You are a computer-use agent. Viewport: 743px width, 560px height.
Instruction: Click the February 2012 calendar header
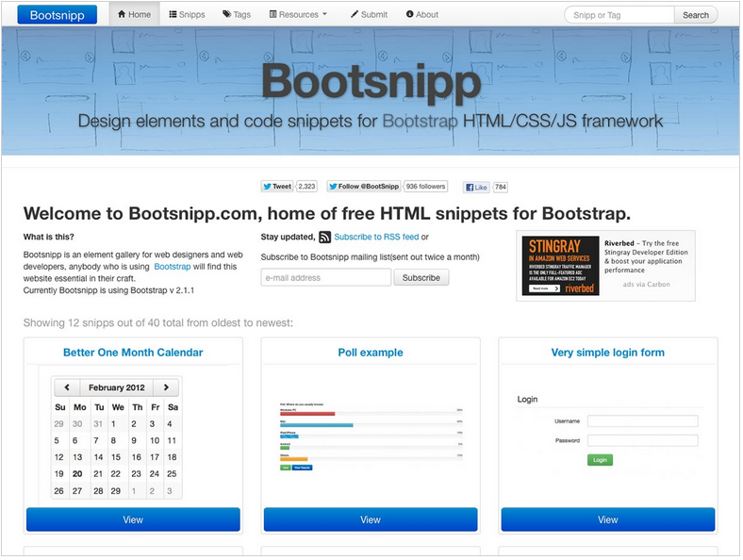[x=117, y=387]
